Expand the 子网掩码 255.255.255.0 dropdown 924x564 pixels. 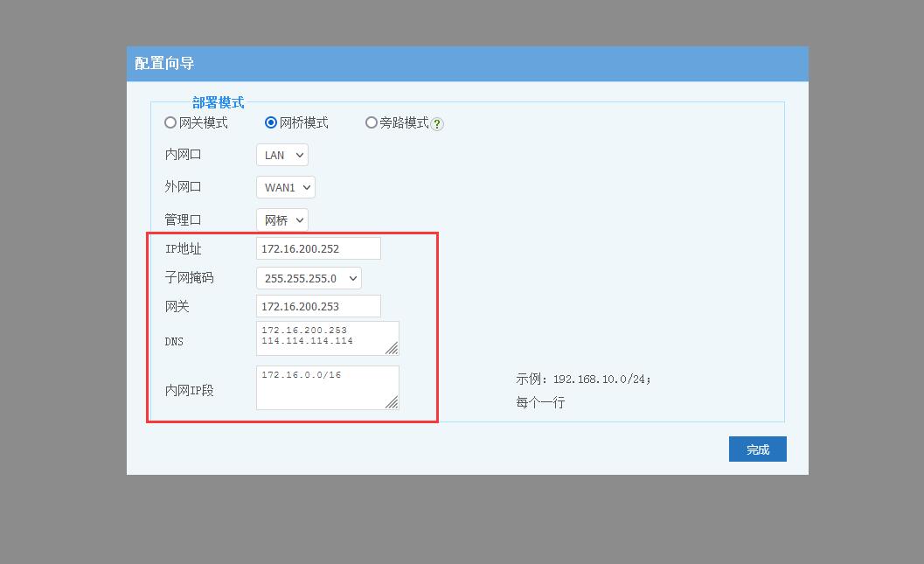click(309, 278)
